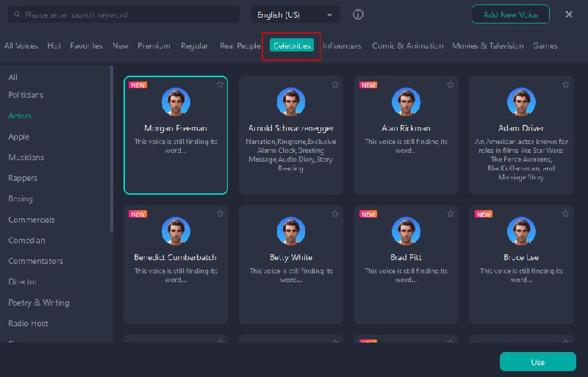Viewport: 588px width, 377px height.
Task: Click Betty White's avatar image
Action: pyautogui.click(x=291, y=231)
